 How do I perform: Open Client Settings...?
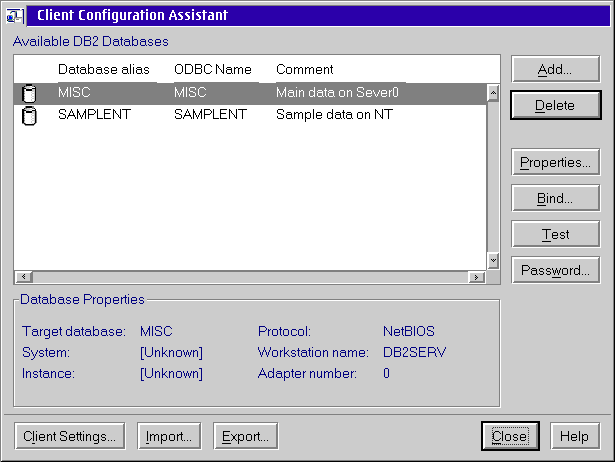(x=70, y=436)
